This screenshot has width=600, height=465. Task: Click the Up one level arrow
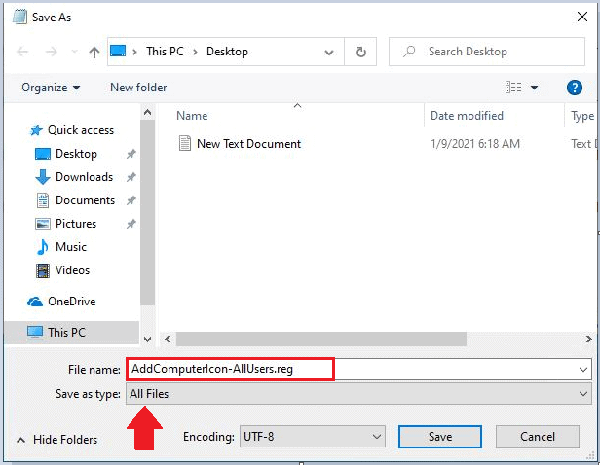pos(94,52)
